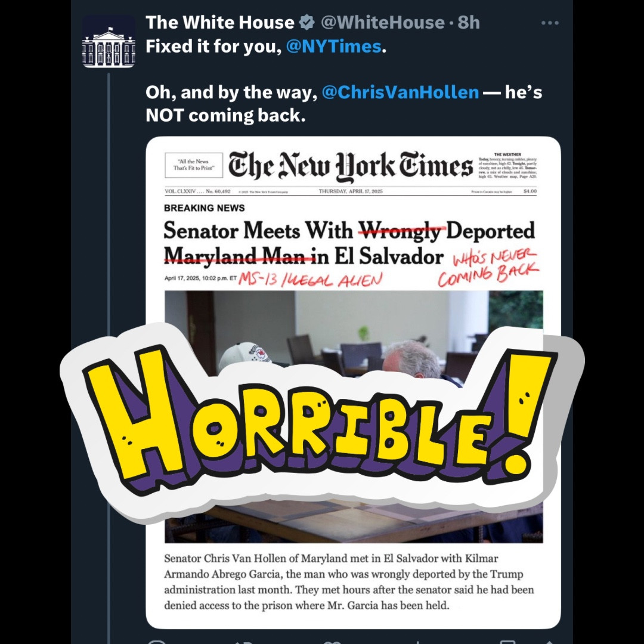Open the @NYTimes mention link
This screenshot has width=644, height=644.
click(333, 47)
